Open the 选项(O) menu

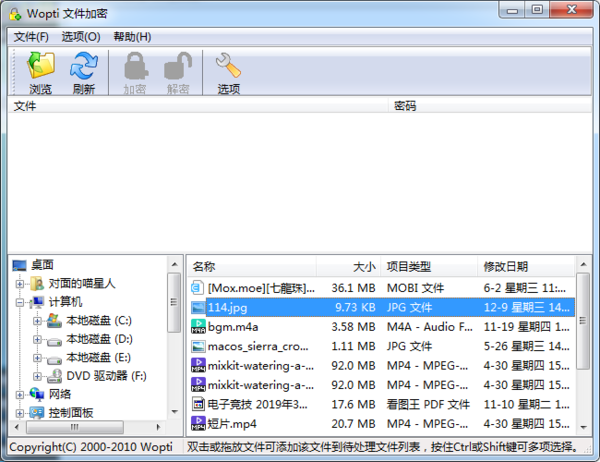click(x=81, y=36)
